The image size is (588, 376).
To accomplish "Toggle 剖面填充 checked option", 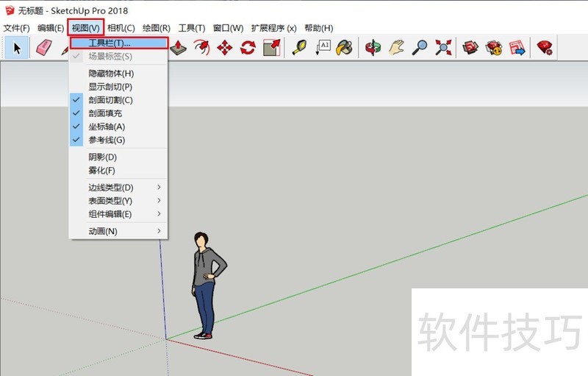I will (x=118, y=113).
